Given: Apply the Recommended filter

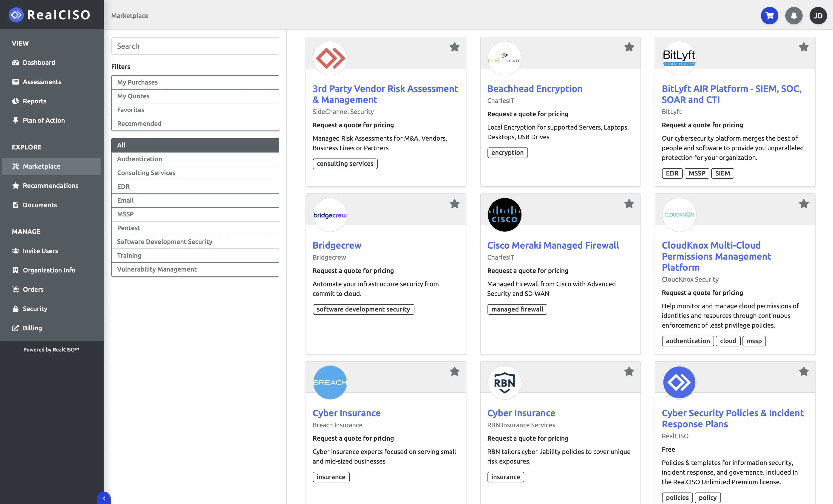Looking at the screenshot, I should 195,124.
